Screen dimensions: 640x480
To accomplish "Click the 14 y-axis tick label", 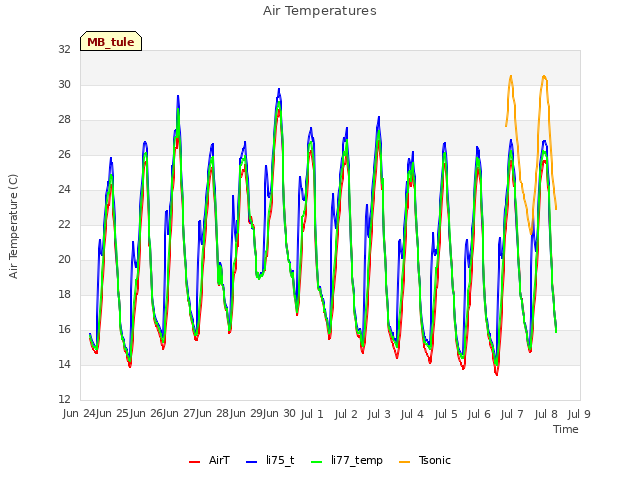I will pos(64,364).
